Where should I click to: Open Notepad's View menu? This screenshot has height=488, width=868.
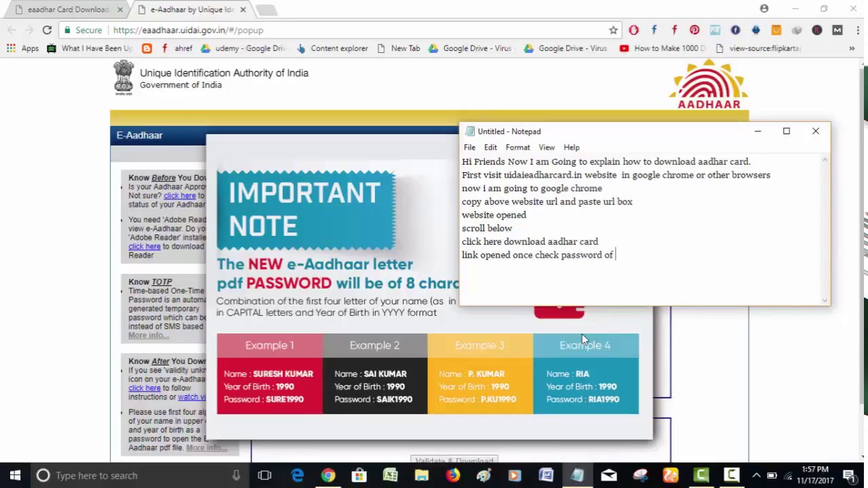click(x=547, y=147)
